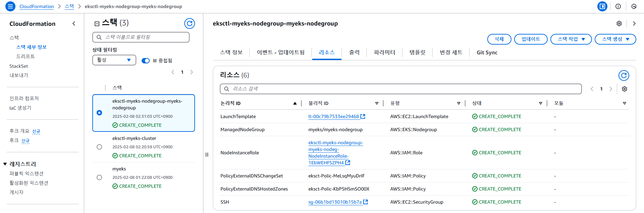Select the eksctl-myeks-cluster stack radio button

99,147
